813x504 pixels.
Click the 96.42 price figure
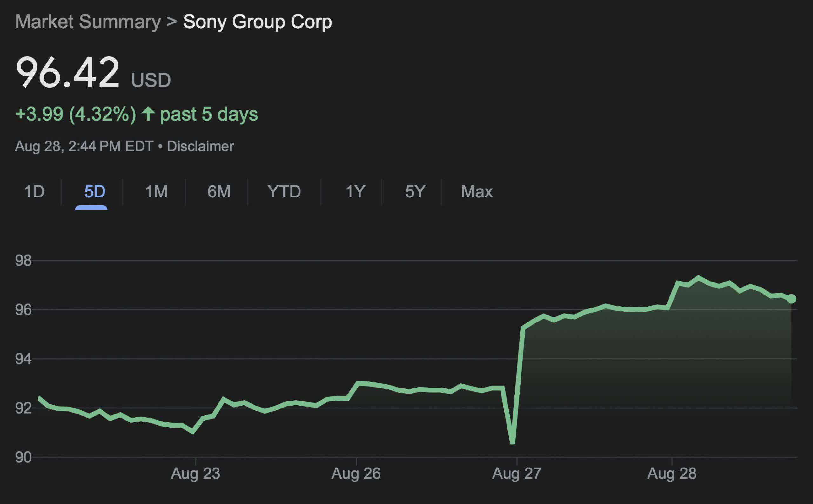coord(67,72)
